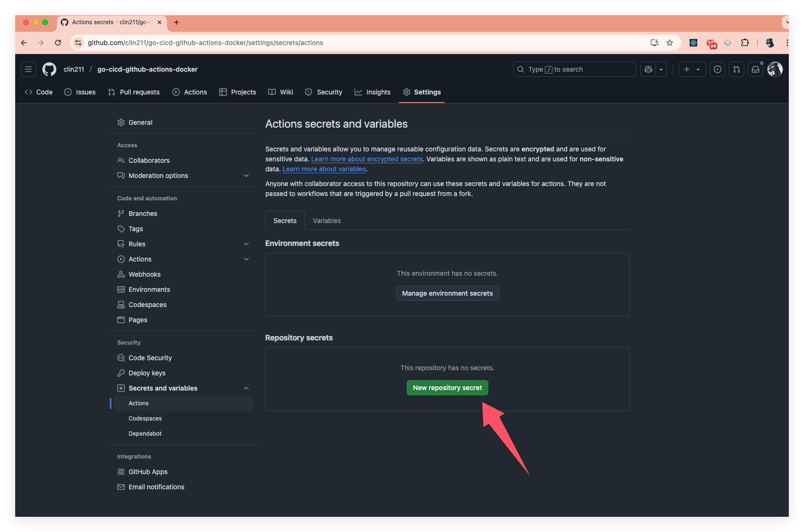Open Environments settings page
Viewport: 804px width, 532px height.
[x=184, y=289]
